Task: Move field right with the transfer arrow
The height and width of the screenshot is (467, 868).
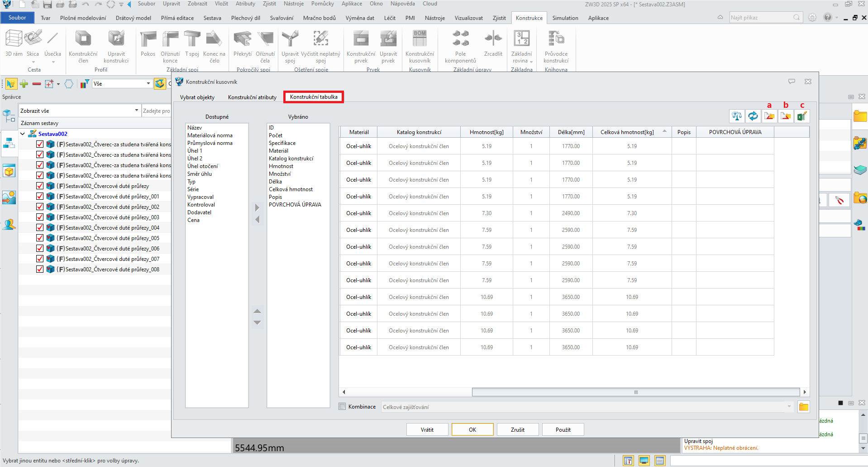Action: coord(257,207)
